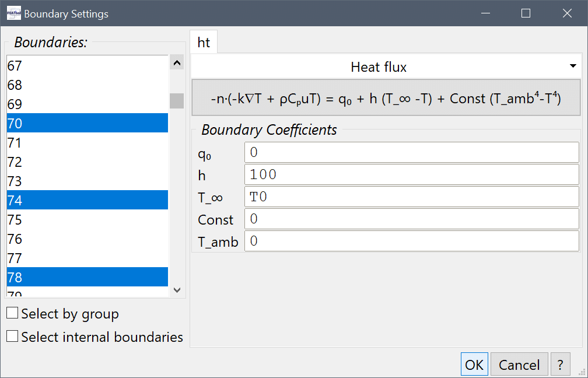Switch to the ht physics tab
The height and width of the screenshot is (378, 588).
point(204,43)
